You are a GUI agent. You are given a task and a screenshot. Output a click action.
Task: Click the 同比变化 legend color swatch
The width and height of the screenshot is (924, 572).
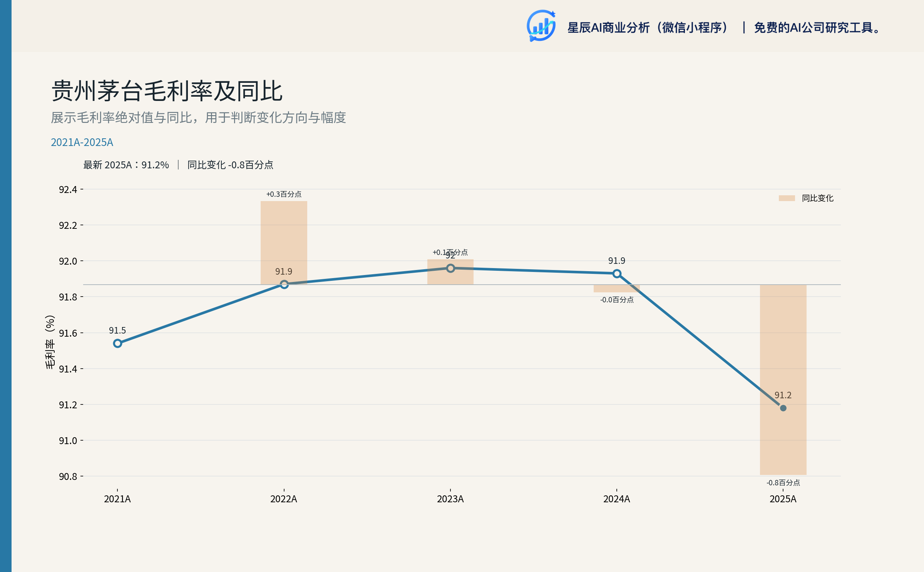pos(787,198)
